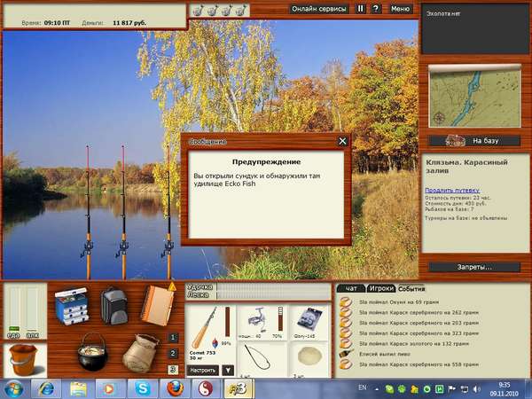Image resolution: width=532 pixels, height=399 pixels.
Task: Expand dropdown arrow next to Настроить
Action: pos(228,370)
